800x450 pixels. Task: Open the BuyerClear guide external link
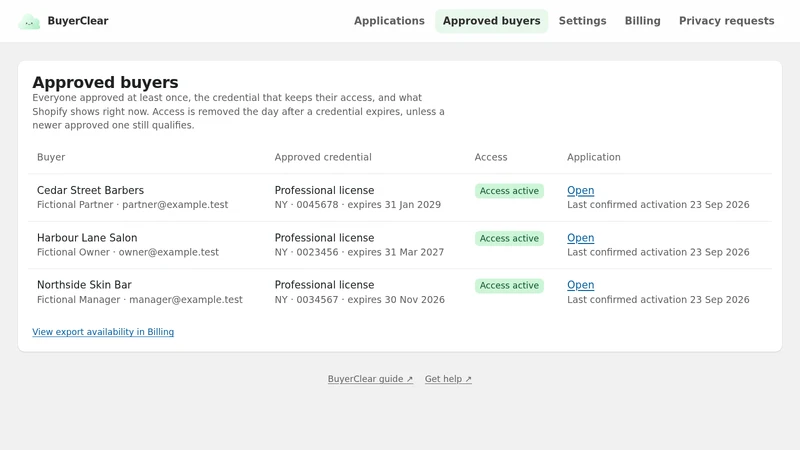[x=370, y=379]
